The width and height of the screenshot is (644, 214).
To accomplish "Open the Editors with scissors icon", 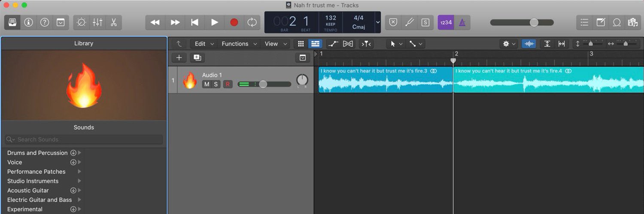I will point(114,22).
